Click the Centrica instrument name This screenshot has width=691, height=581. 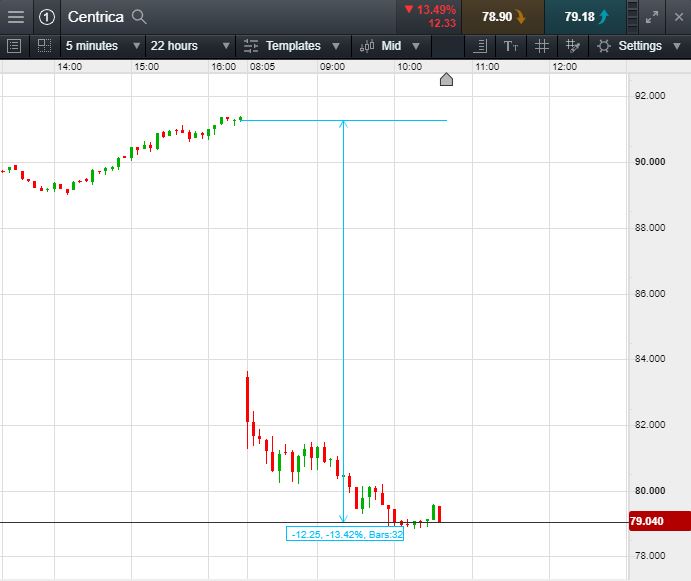96,17
